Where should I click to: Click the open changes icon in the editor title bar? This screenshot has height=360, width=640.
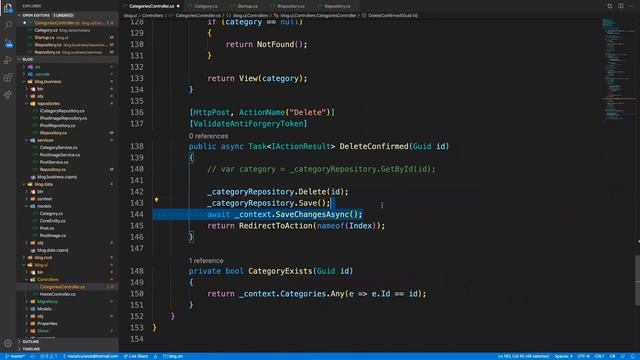click(610, 6)
